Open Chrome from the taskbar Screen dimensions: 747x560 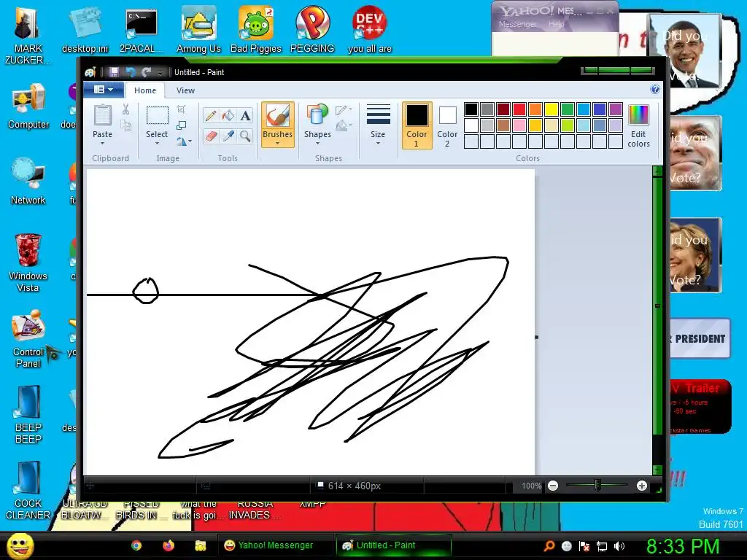point(136,545)
